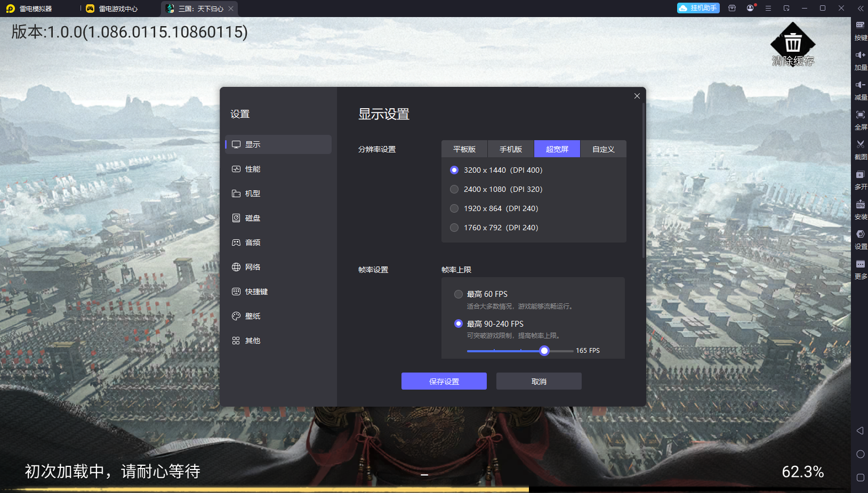
Task: Switch to the 平板版 resolution tab
Action: (464, 149)
